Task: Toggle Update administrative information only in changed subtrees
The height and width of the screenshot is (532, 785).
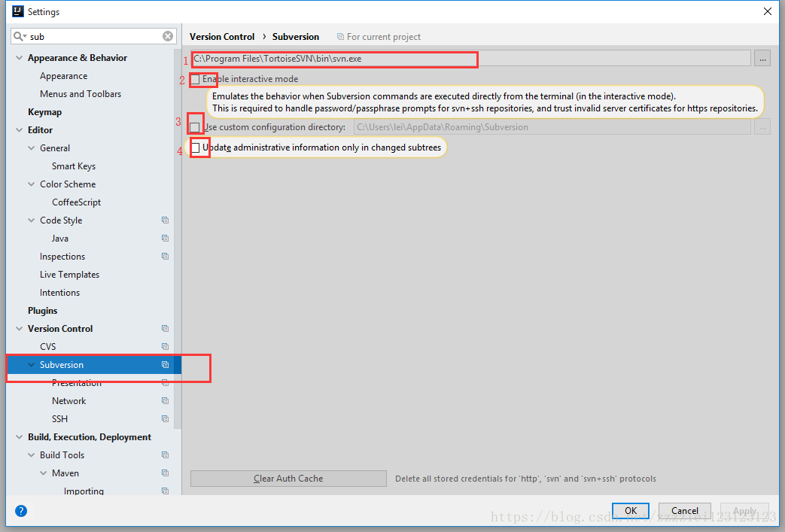Action: (x=196, y=147)
